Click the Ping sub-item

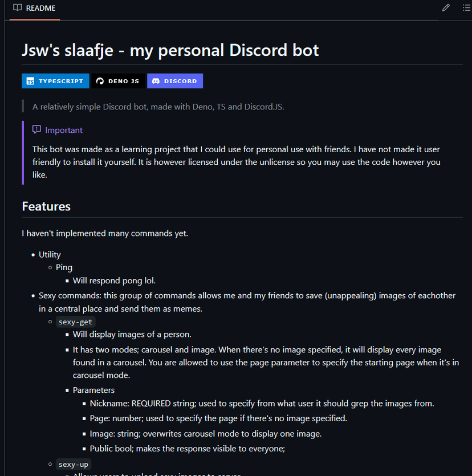pos(64,267)
